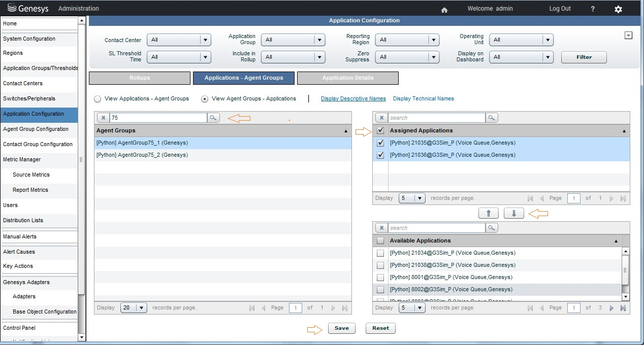Go to next page of Agent Groups

tap(333, 308)
